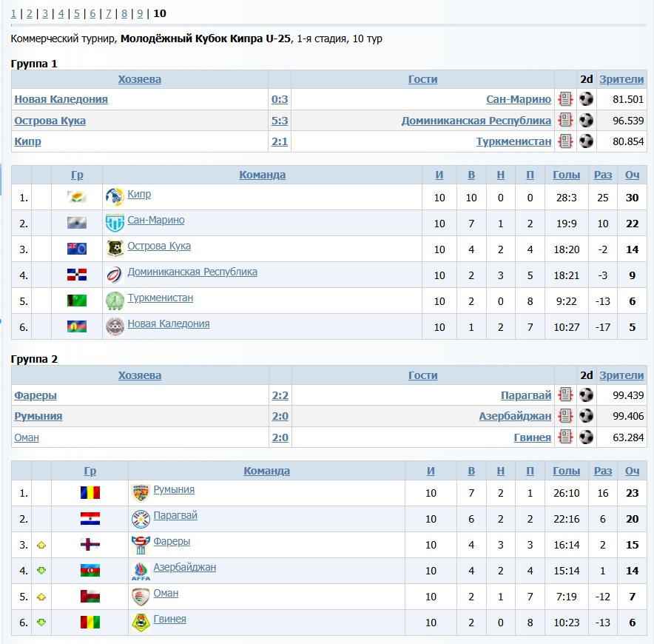
Task: Open Румыния–Азербайджан 2:0 score link
Action: coord(280,416)
